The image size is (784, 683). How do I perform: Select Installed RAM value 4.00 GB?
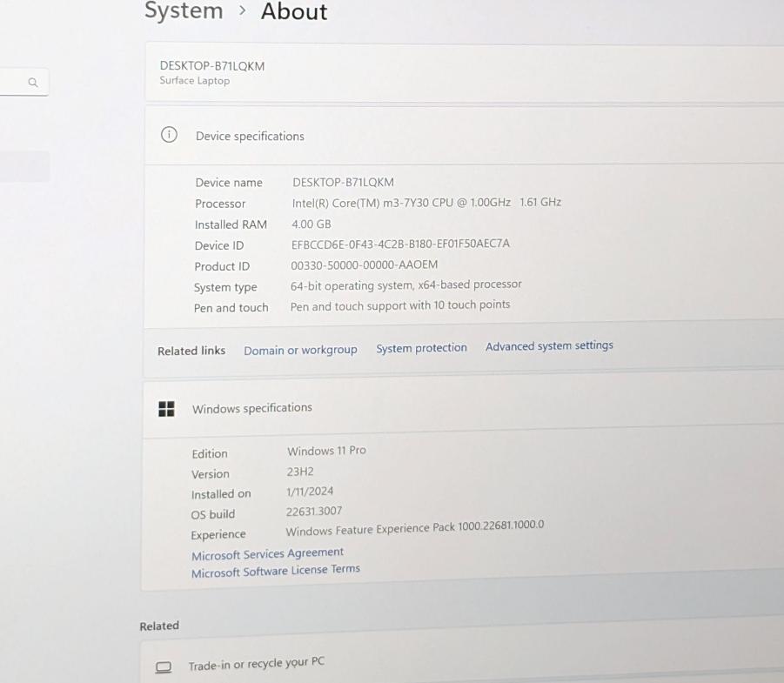[x=311, y=224]
